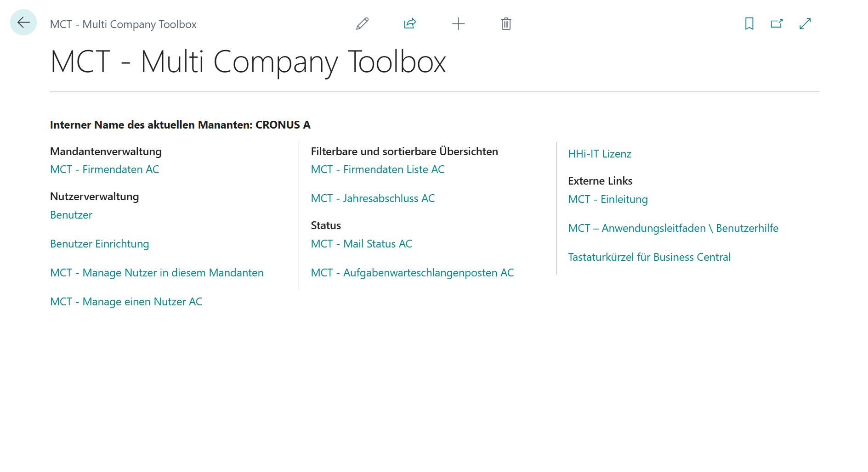
Task: Open MCT - Aufgabenwarteschlangenposten AC link
Action: (412, 273)
